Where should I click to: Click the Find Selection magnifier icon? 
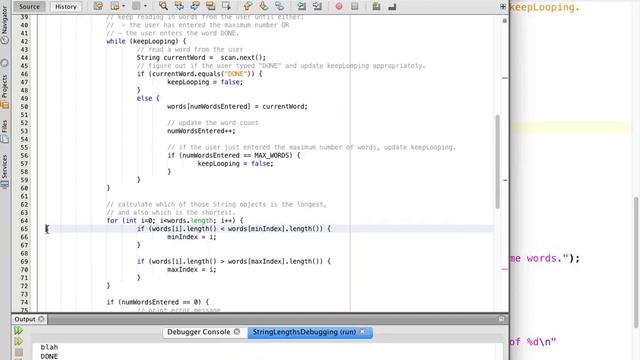[163, 6]
